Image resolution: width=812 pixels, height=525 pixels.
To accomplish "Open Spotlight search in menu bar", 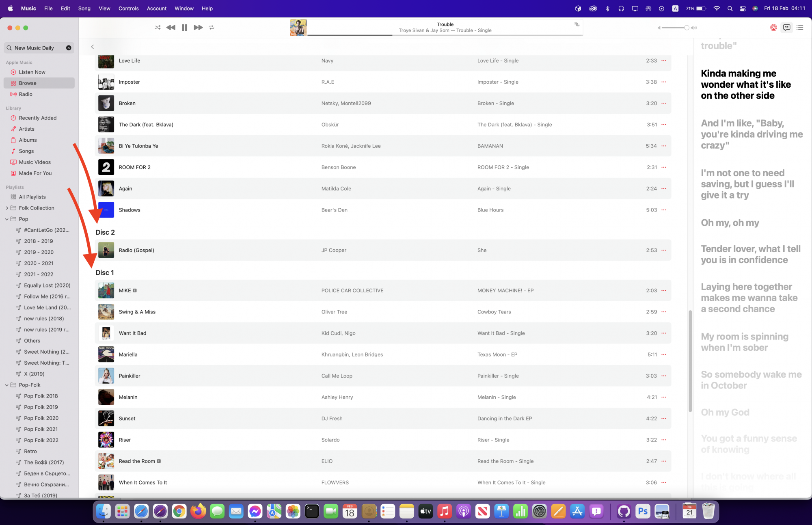I will pos(730,8).
